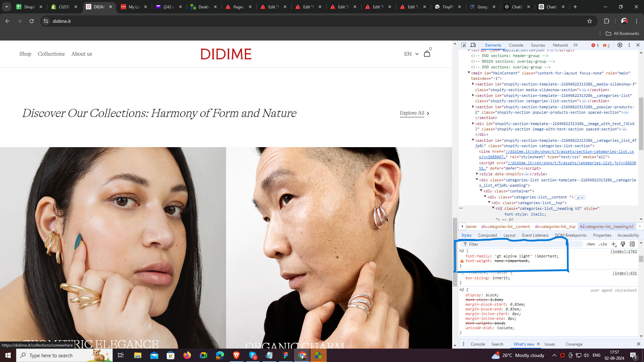The height and width of the screenshot is (362, 644).
Task: Reload the page
Action: click(32, 21)
